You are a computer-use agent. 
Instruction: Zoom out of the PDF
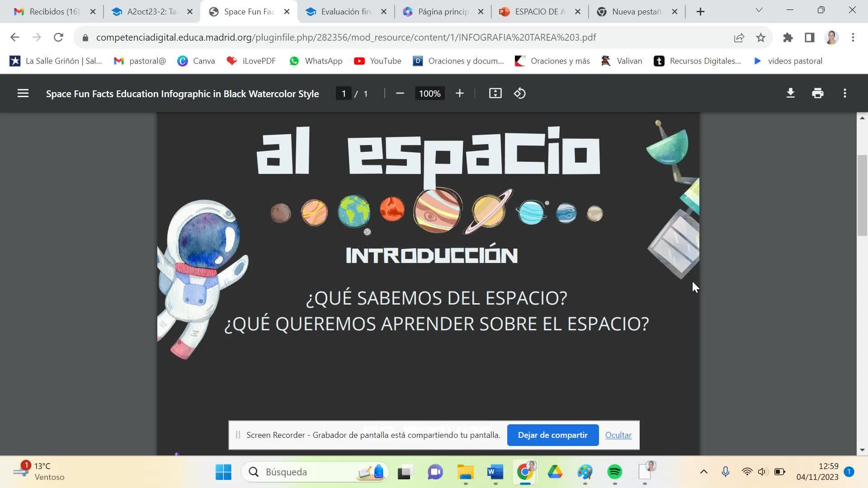pyautogui.click(x=400, y=94)
